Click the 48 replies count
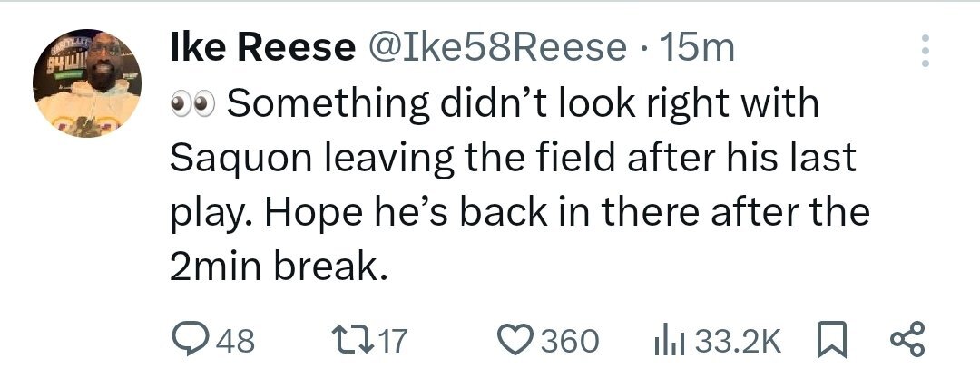Image resolution: width=980 pixels, height=378 pixels. pyautogui.click(x=237, y=341)
